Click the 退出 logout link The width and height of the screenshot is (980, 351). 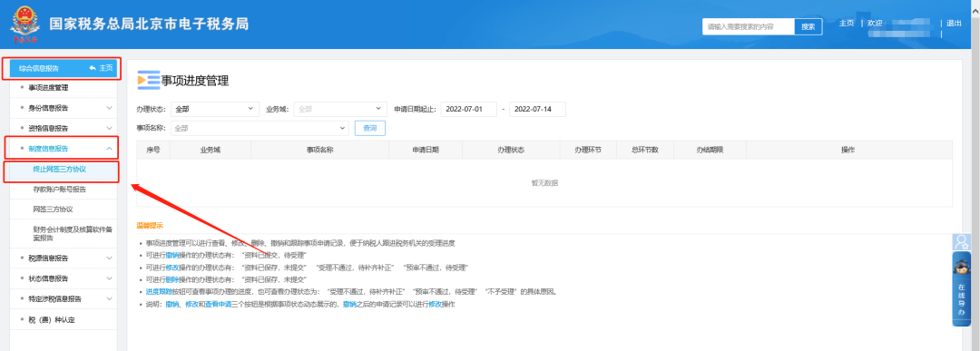[954, 23]
